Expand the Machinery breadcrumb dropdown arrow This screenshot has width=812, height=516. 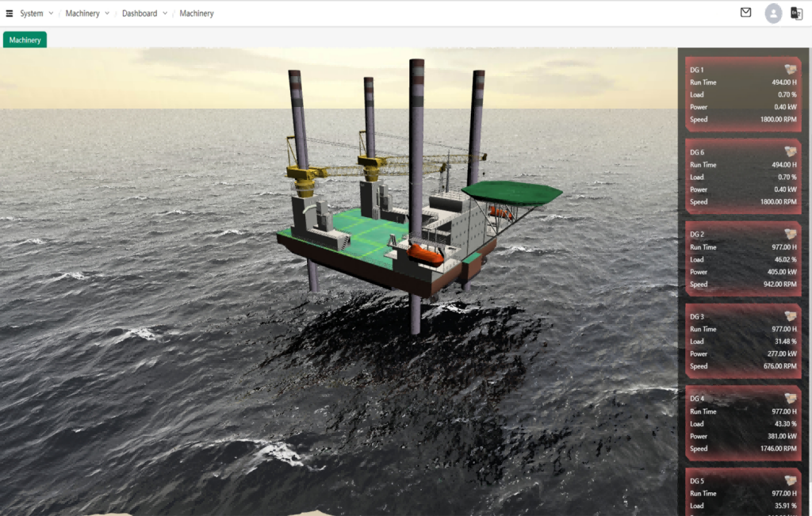[x=107, y=13]
